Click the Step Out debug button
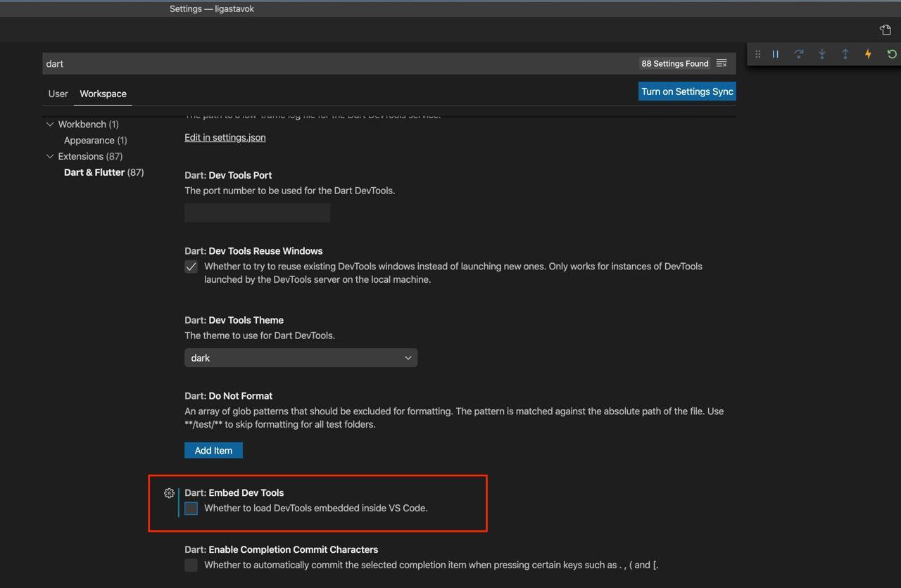This screenshot has height=588, width=901. [x=845, y=54]
